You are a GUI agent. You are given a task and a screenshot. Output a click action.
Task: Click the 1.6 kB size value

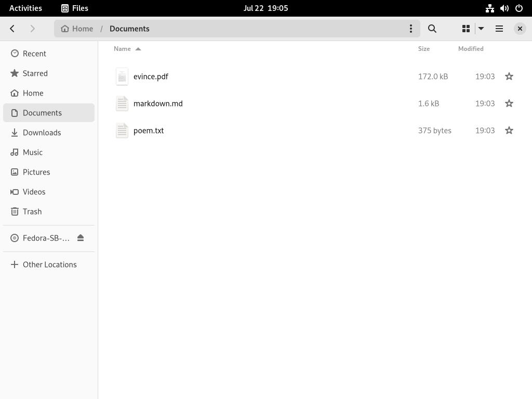[x=429, y=103]
